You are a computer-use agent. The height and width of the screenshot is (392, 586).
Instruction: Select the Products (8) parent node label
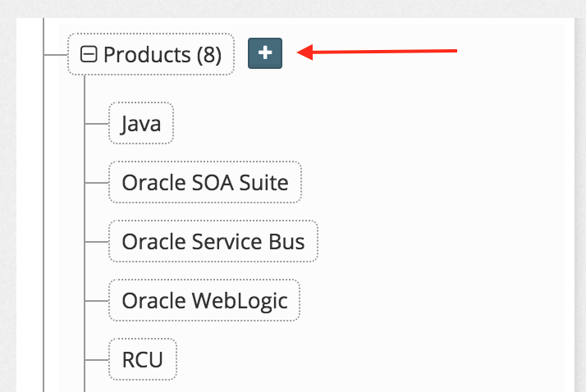pos(162,55)
